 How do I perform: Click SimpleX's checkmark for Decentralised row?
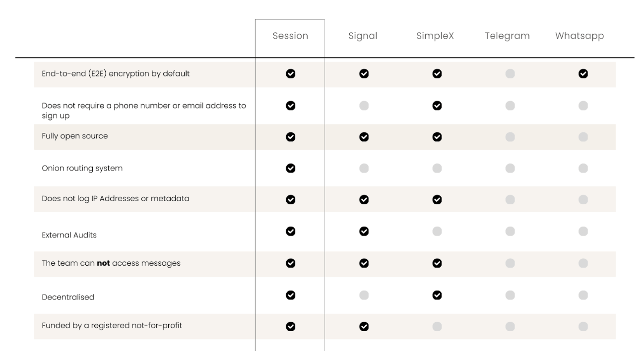point(437,295)
